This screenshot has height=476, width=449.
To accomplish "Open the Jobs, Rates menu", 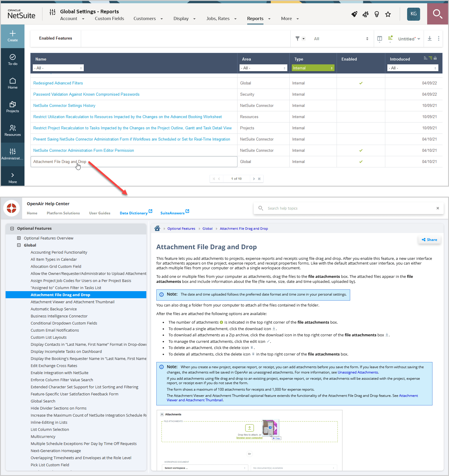I will (x=221, y=19).
